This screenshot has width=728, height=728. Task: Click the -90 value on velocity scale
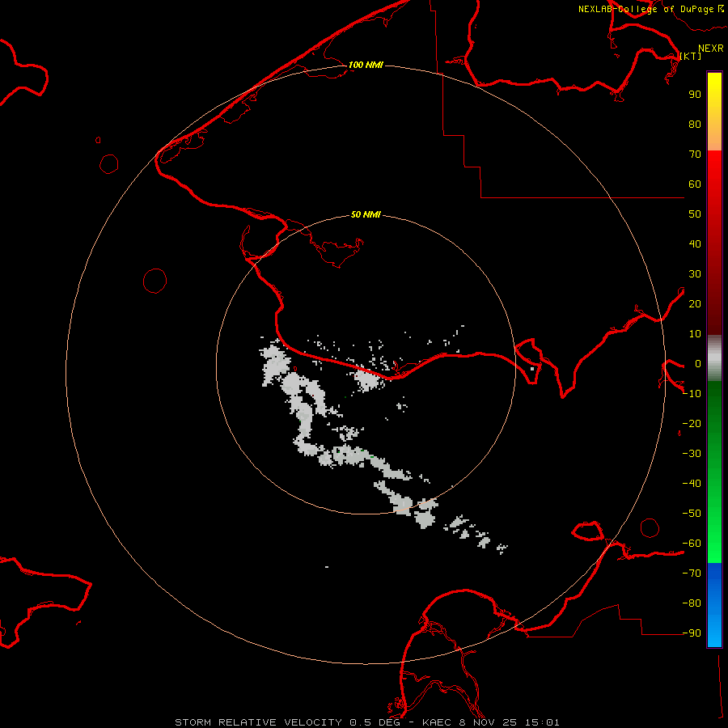pos(692,633)
